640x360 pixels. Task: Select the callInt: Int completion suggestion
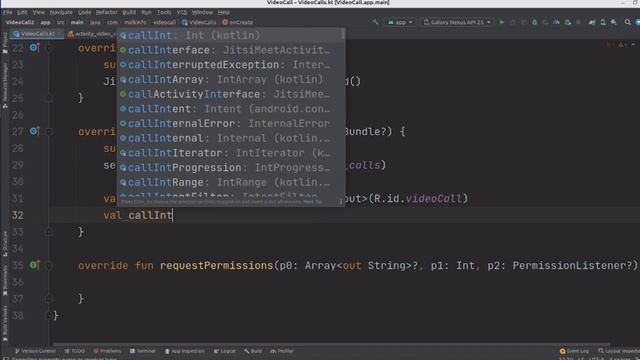pos(229,35)
